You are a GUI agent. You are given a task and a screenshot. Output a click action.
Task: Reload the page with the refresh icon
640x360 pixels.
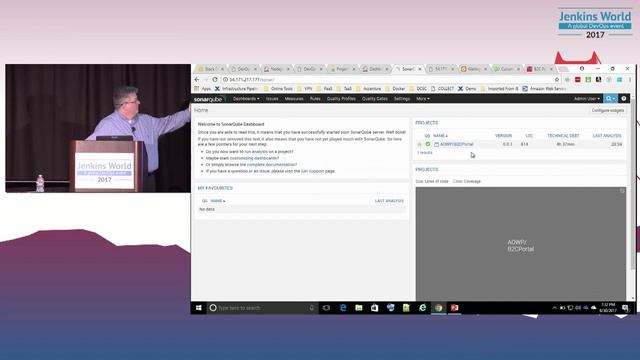coord(215,80)
